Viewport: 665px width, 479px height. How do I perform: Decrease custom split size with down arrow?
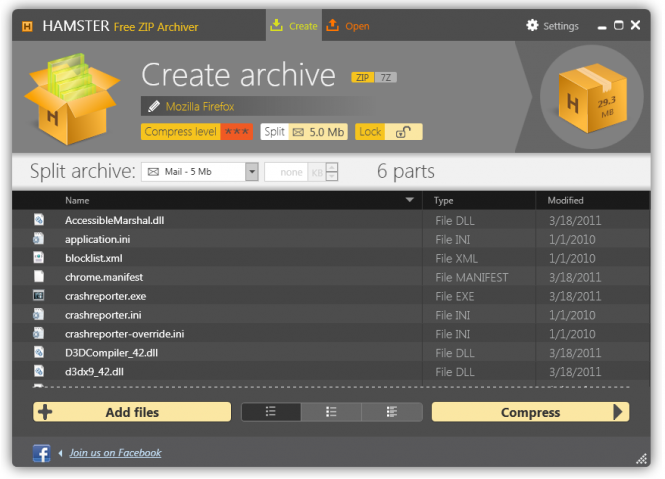pos(332,177)
